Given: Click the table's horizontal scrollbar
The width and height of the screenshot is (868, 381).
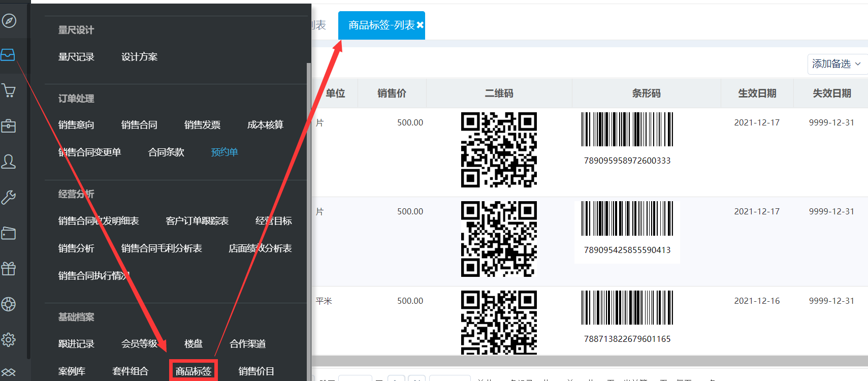Looking at the screenshot, I should point(589,361).
